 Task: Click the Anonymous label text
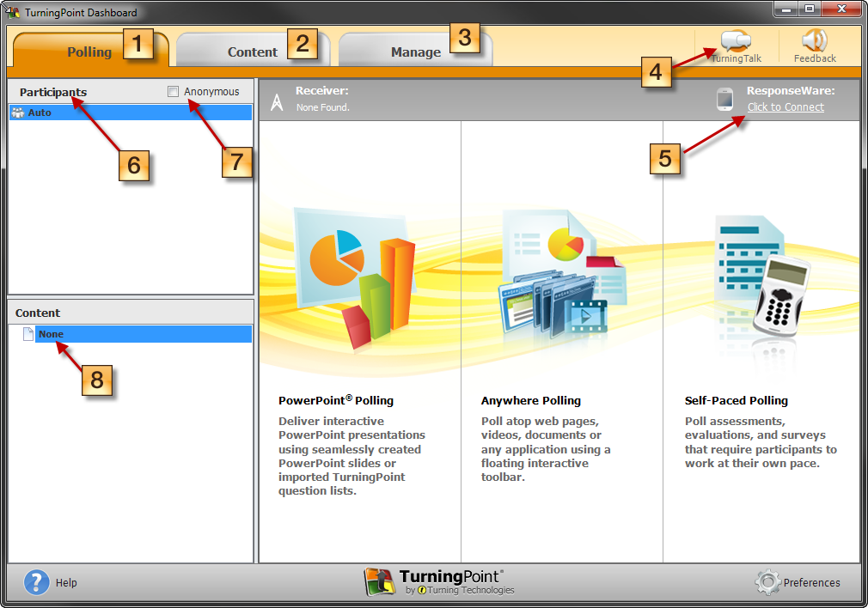point(211,91)
